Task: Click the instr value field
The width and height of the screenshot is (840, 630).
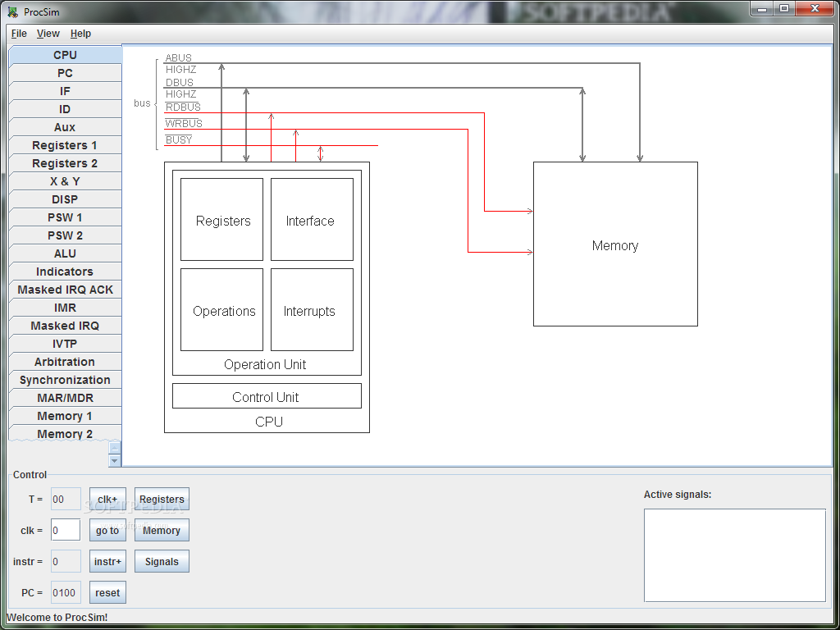Action: pyautogui.click(x=66, y=561)
